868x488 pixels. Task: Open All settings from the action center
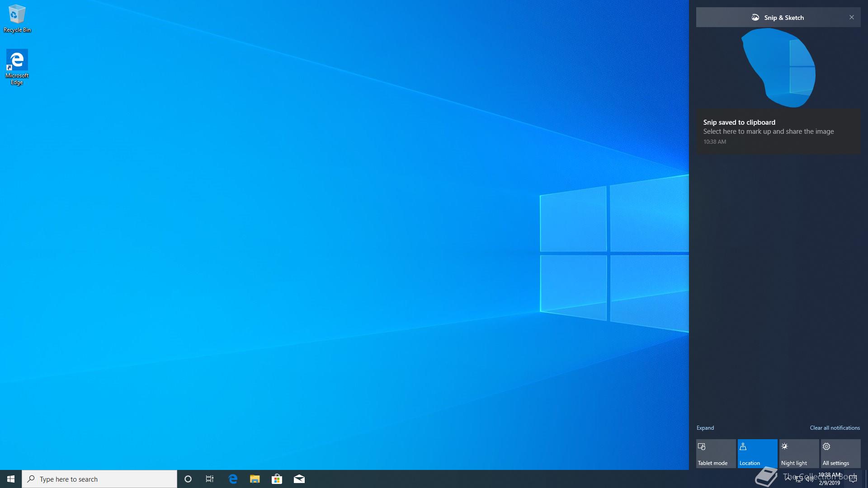point(841,454)
